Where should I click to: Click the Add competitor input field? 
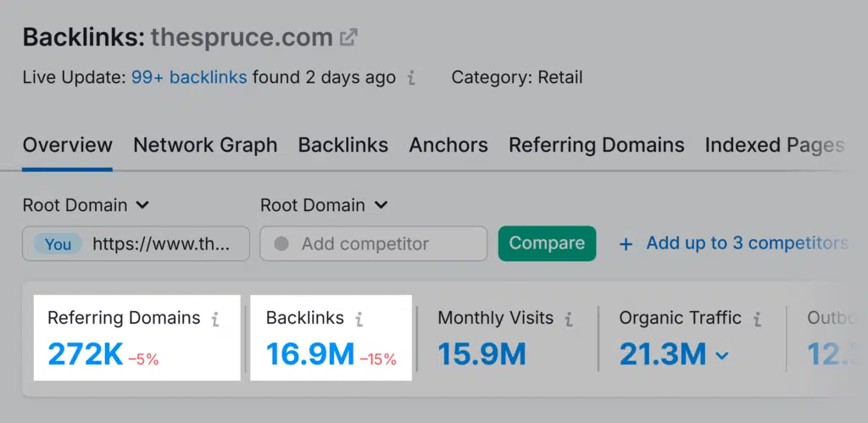[x=373, y=243]
